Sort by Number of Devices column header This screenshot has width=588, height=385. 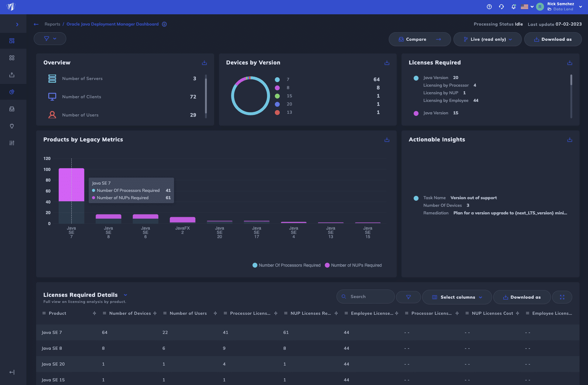click(130, 313)
